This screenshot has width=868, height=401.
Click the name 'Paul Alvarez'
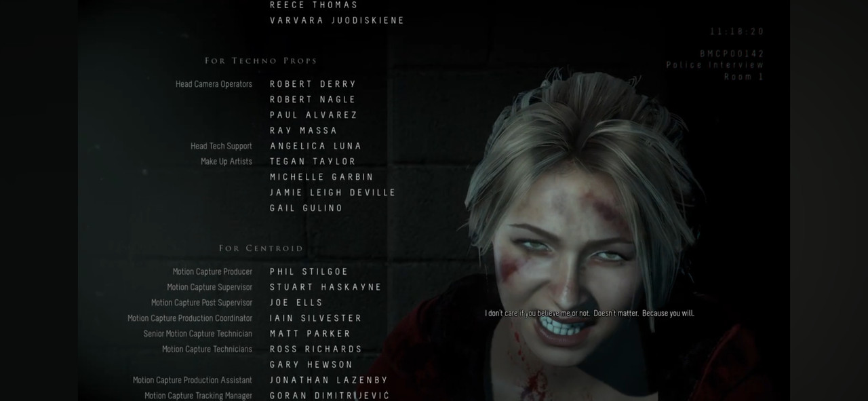(x=313, y=115)
